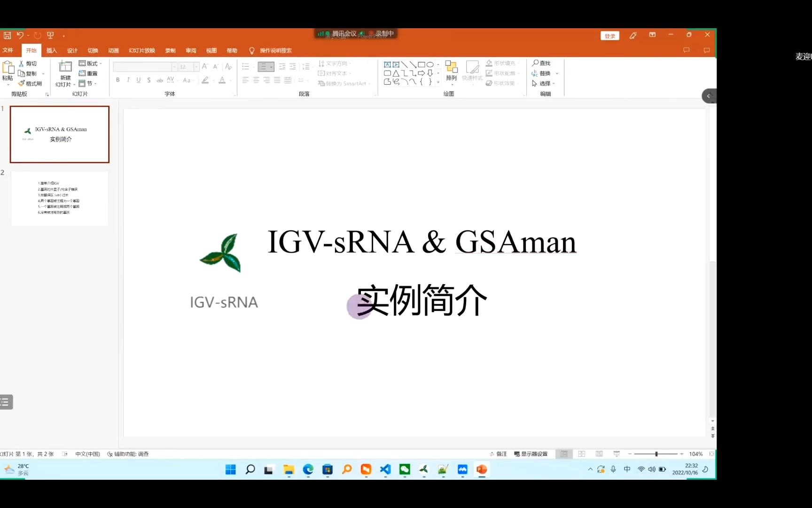Viewport: 812px width, 508px height.
Task: Open the Section (节) dropdown
Action: (x=88, y=83)
